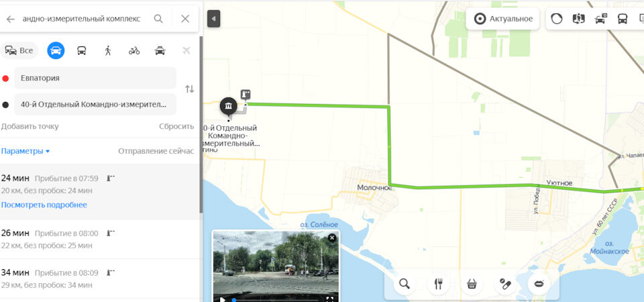The width and height of the screenshot is (644, 302).
Task: Toggle the traffic layer circle icon
Action: pyautogui.click(x=557, y=19)
